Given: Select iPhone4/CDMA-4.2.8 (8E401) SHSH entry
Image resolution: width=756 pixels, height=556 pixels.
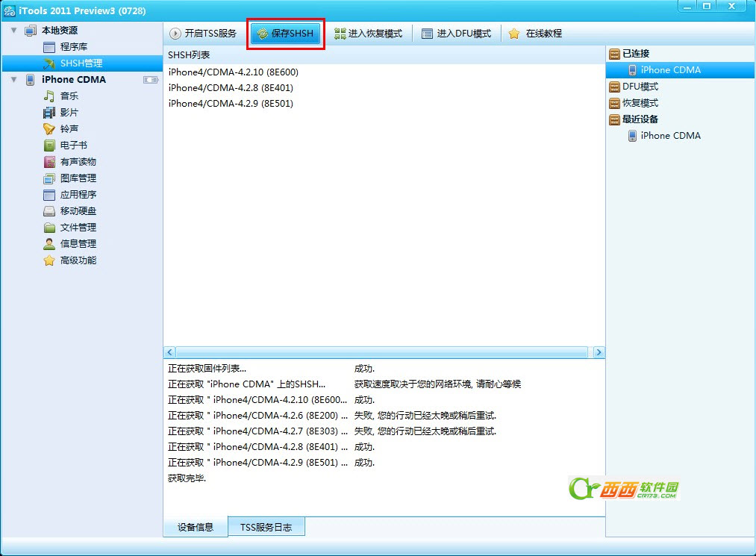Looking at the screenshot, I should [231, 88].
